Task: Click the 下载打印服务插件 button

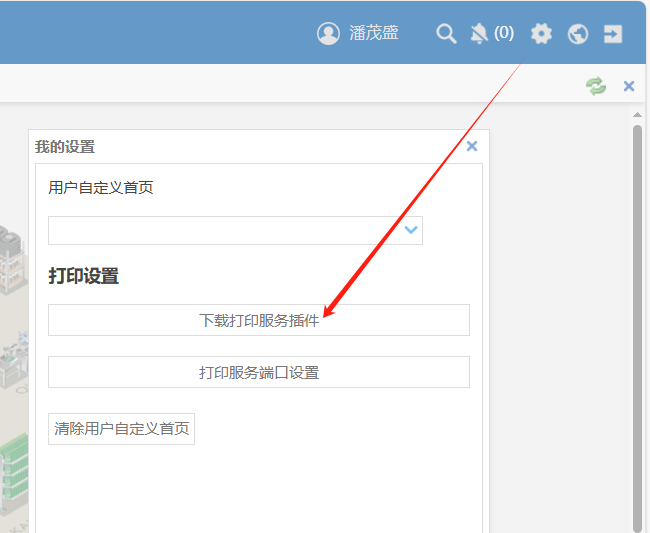Action: [258, 320]
